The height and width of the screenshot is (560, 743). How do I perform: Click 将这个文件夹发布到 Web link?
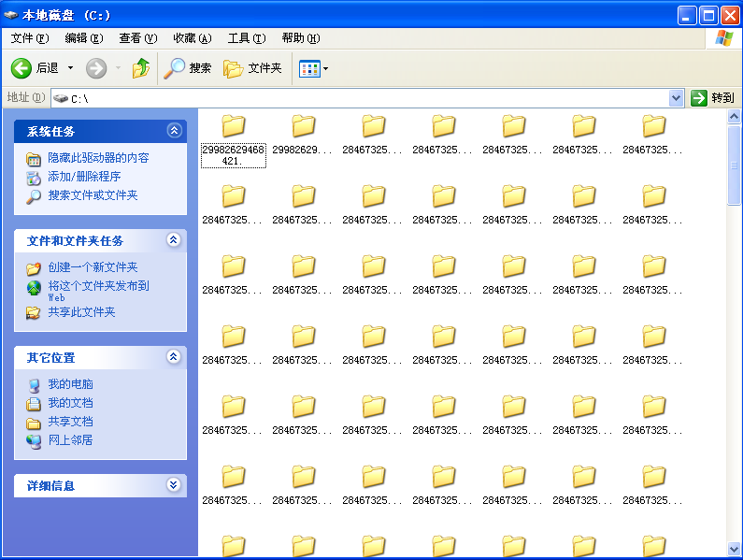click(98, 291)
